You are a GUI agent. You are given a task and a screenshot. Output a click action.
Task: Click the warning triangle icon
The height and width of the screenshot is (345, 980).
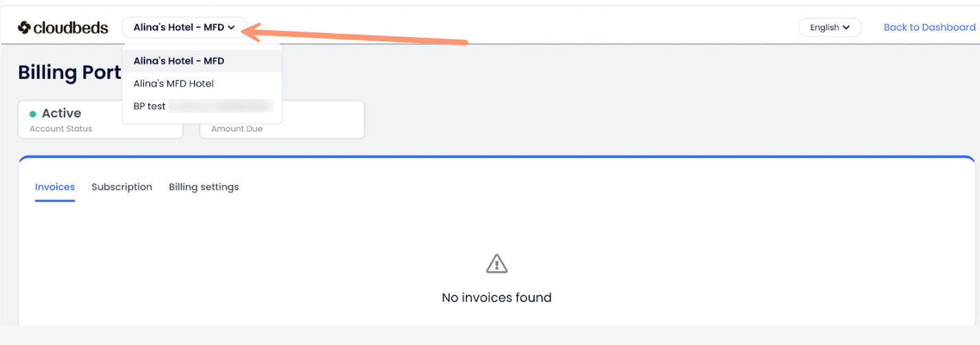click(497, 263)
